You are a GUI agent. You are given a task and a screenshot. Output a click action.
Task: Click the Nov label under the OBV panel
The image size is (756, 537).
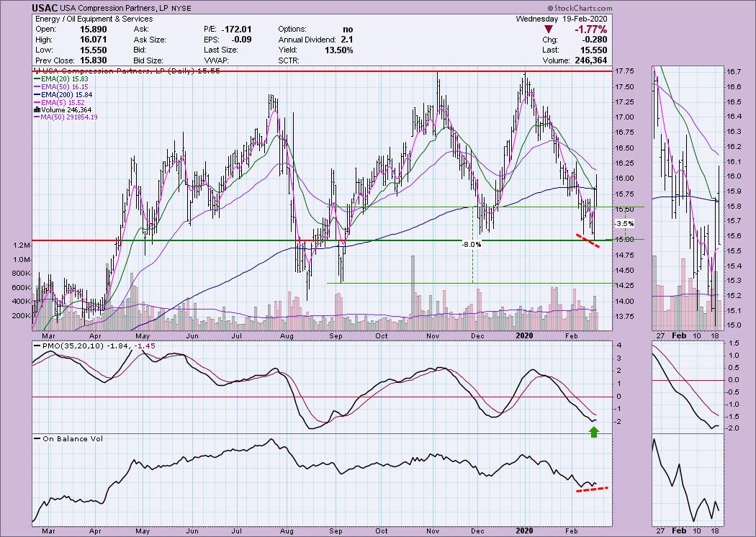coord(433,531)
